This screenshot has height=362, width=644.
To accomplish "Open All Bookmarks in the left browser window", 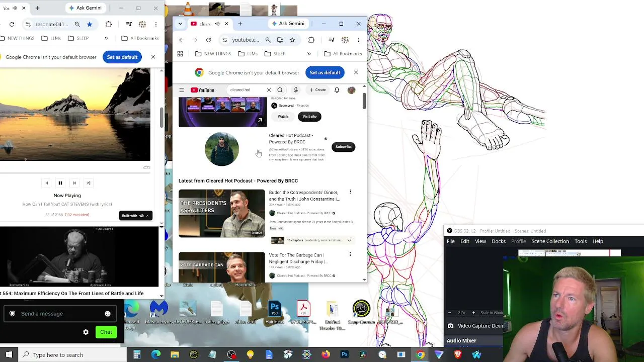I will 140,38.
